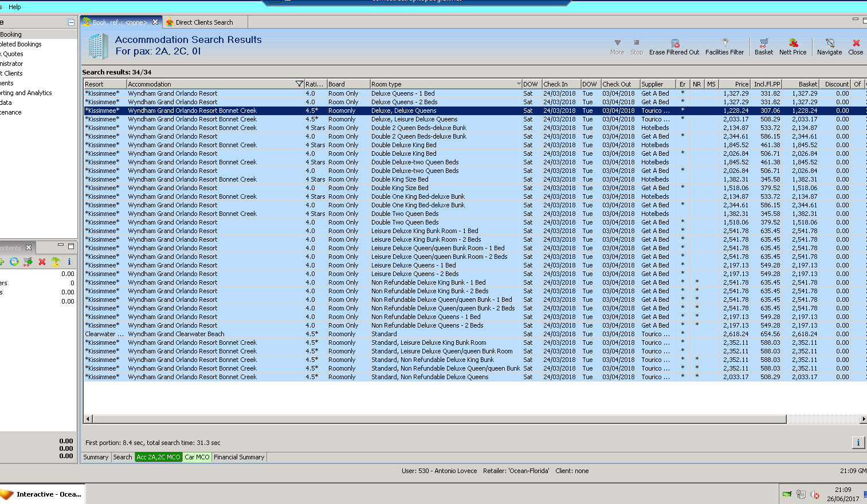Open the Room type column dropdown arrow
867x504 pixels.
point(519,84)
